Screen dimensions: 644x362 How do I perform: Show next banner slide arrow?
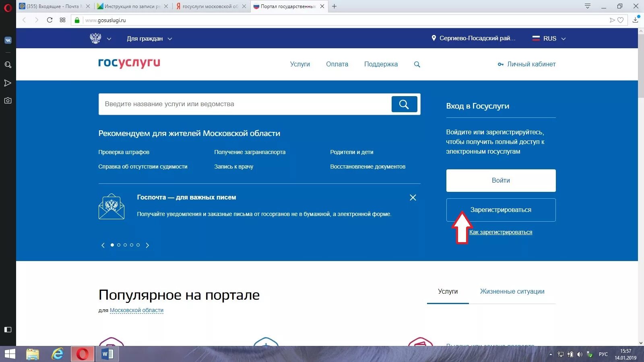pos(147,245)
